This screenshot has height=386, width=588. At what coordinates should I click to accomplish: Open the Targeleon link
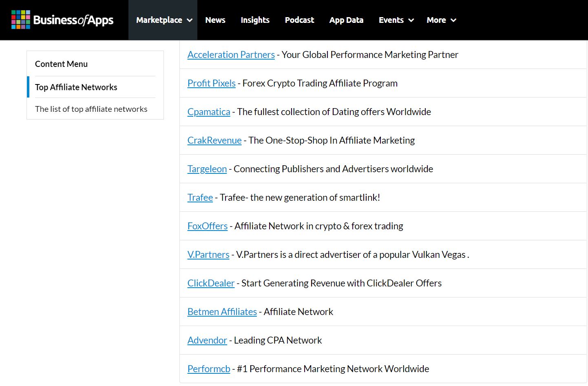(207, 169)
